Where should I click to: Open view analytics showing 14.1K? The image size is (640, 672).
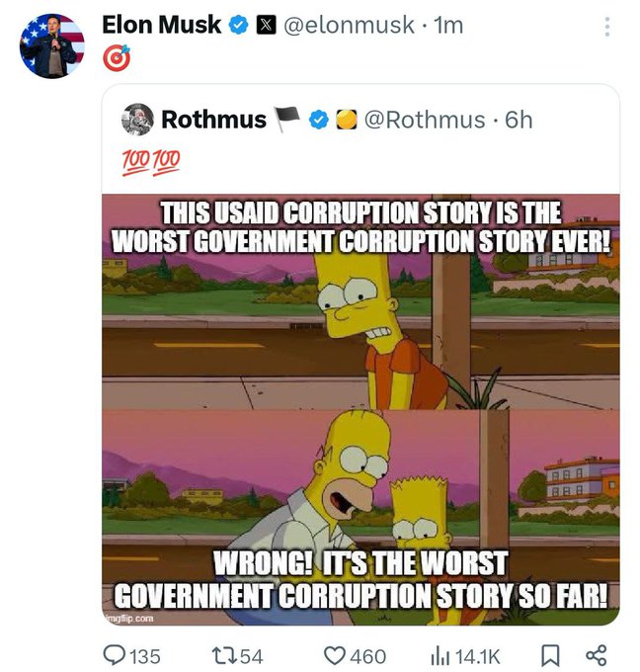441,654
